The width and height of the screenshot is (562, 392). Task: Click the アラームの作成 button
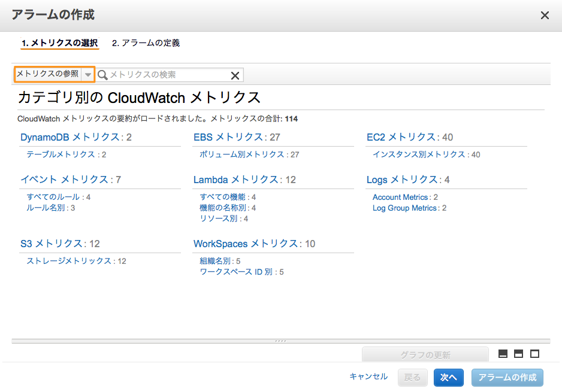pos(507,377)
